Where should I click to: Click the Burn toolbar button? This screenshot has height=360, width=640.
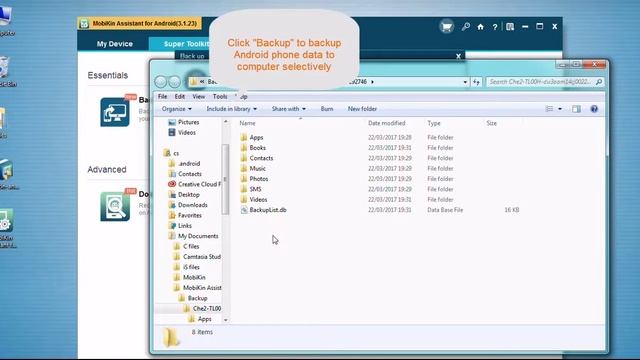(327, 109)
